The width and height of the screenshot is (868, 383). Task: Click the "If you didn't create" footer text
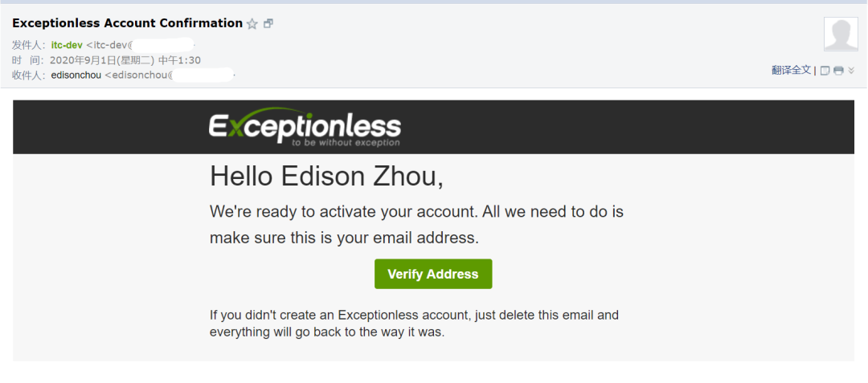click(x=414, y=324)
